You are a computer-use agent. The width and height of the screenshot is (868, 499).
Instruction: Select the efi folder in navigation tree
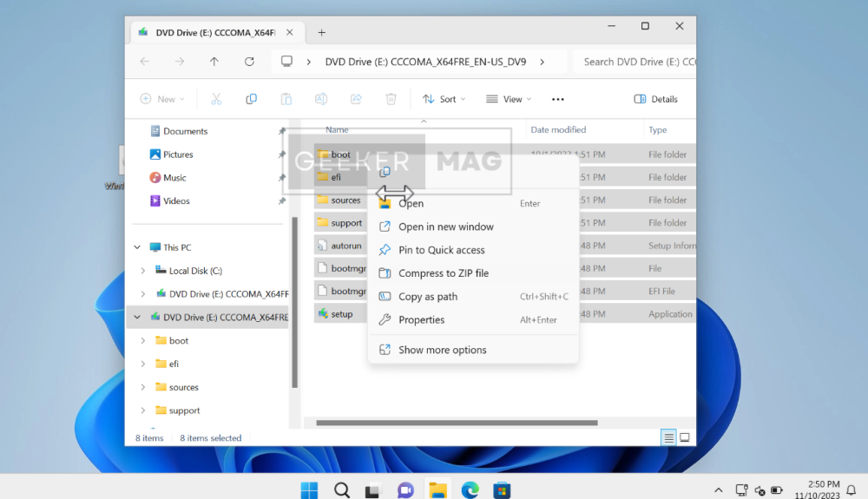174,364
